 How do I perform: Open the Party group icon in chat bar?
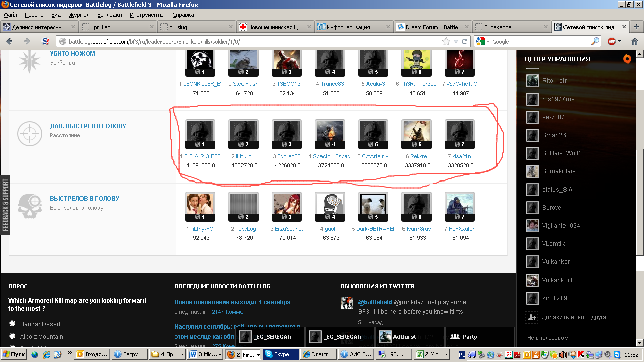tap(455, 337)
